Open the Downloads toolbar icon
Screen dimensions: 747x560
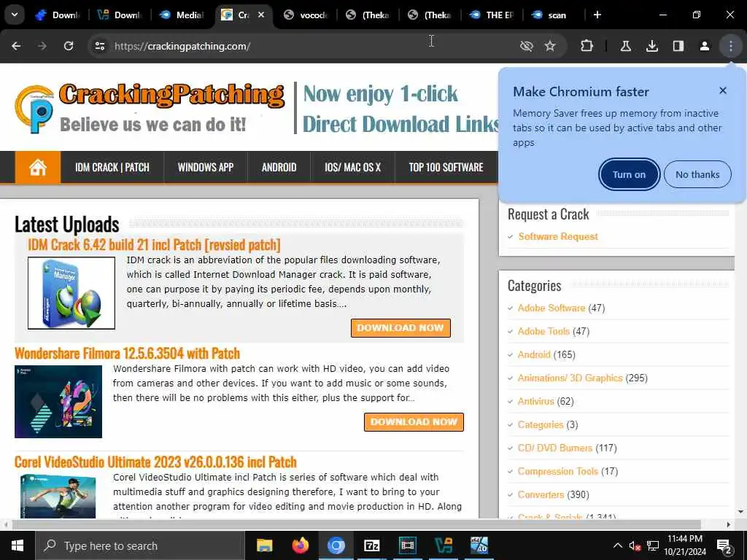[651, 46]
